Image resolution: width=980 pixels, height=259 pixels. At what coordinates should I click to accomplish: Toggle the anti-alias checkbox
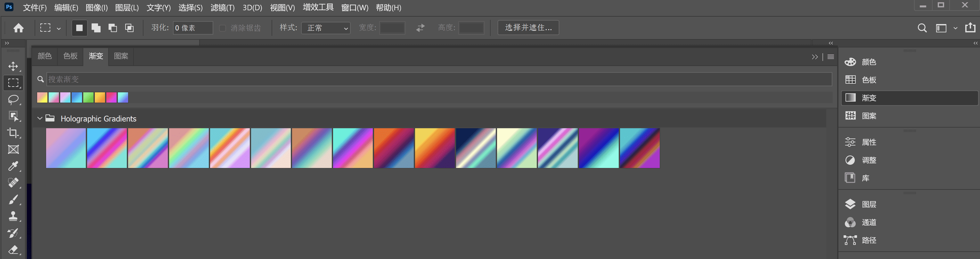coord(223,28)
